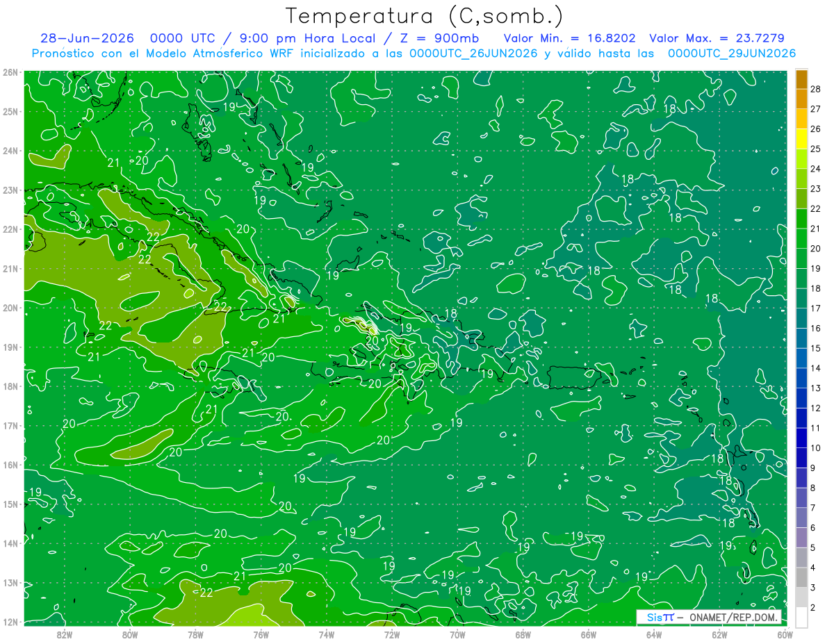The width and height of the screenshot is (834, 644).
Task: Click latitude axis label "14N"
Action: (x=10, y=543)
